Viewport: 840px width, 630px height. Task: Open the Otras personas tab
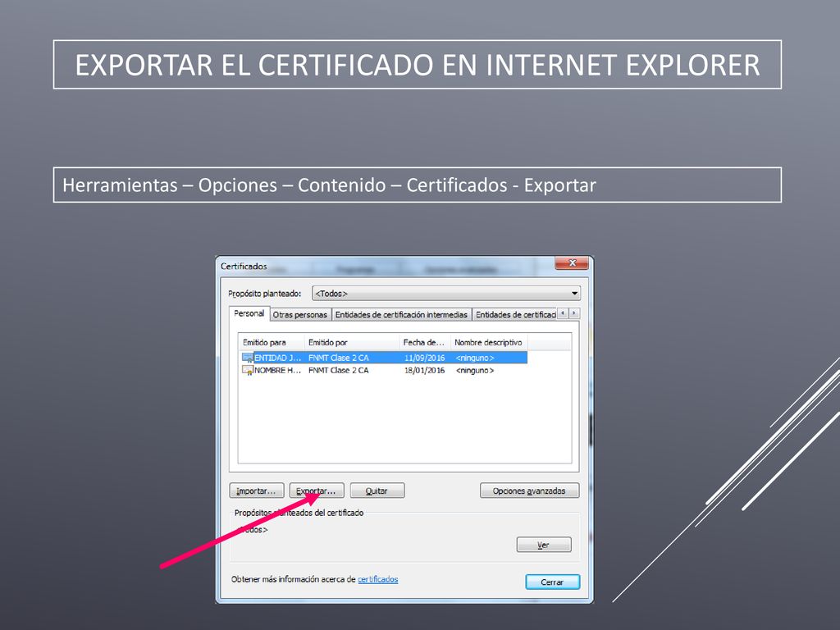(x=300, y=314)
